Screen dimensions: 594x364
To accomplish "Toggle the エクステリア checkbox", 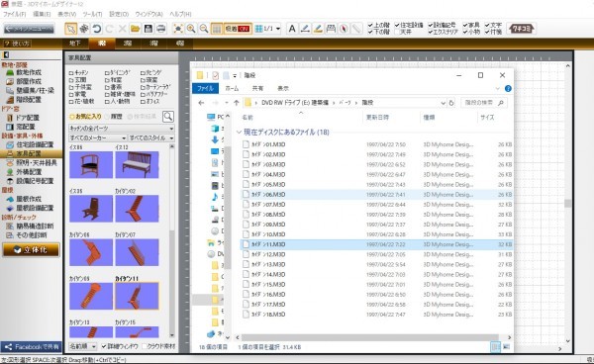I will point(431,32).
